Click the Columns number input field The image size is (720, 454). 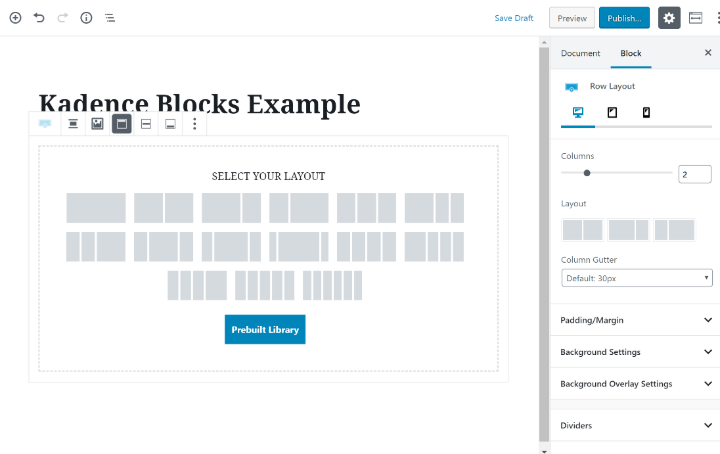(x=695, y=174)
